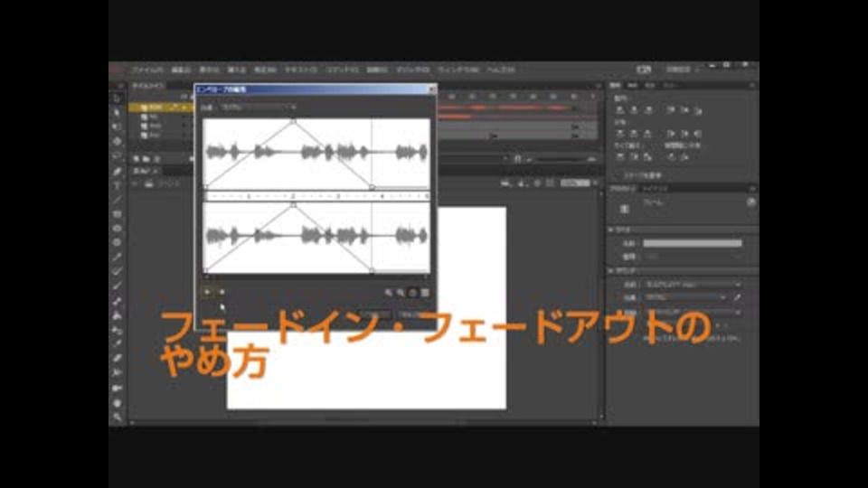868x488 pixels.
Task: Select the highlighted yellow timeline layer
Action: (x=162, y=108)
